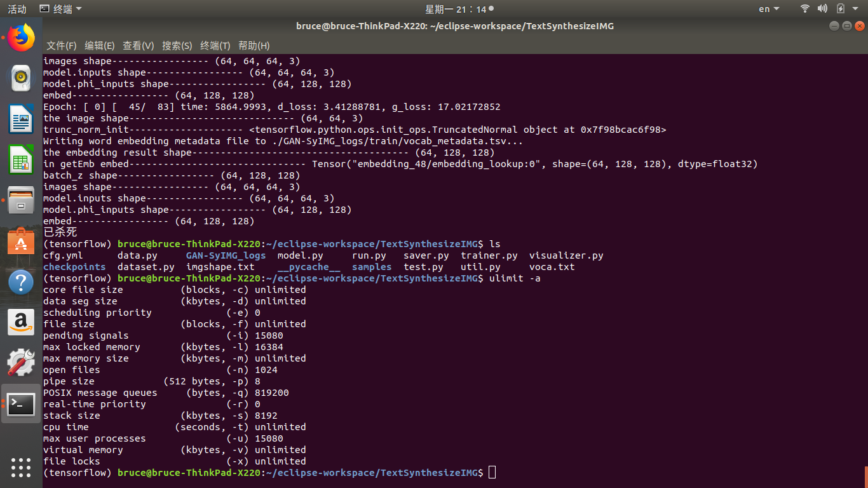Click the terminal scrollbar handle
Screen dimensions: 868x488
tap(865, 477)
